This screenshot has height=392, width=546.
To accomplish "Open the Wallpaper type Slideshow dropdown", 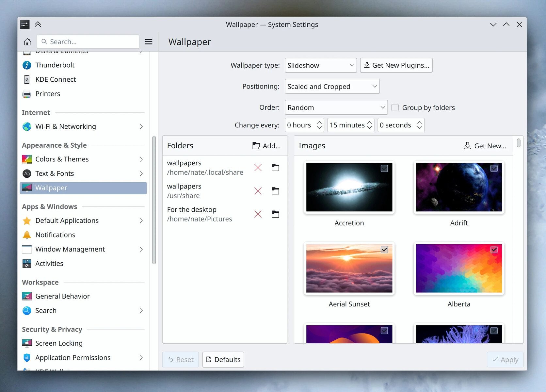I will click(x=321, y=65).
